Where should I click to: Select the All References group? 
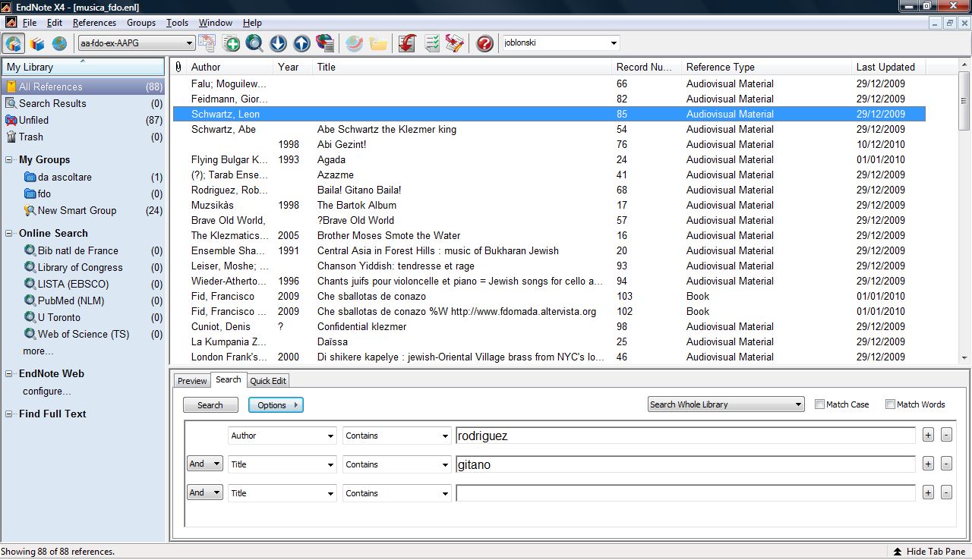click(83, 87)
